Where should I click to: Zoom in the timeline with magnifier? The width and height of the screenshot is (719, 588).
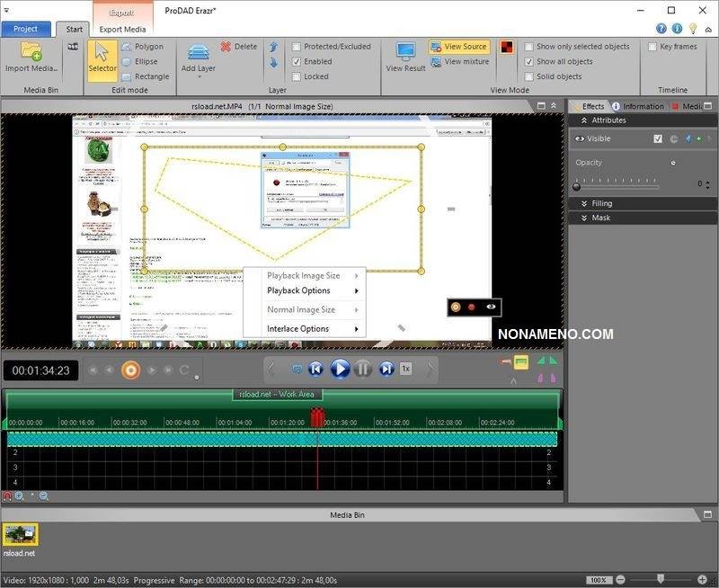(20, 495)
